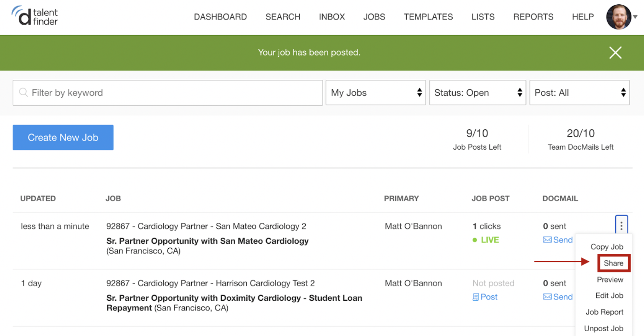The height and width of the screenshot is (336, 644).
Task: Open the Inbox nav item
Action: [x=332, y=17]
